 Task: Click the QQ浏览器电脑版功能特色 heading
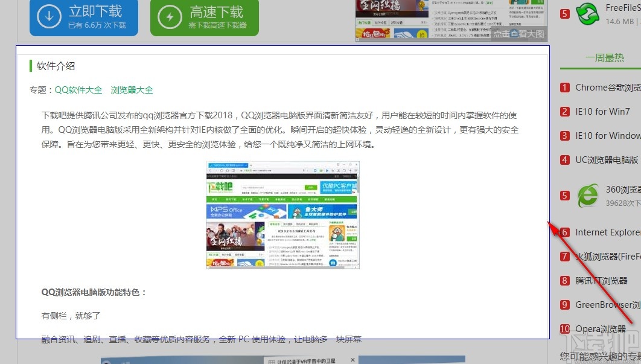pos(94,292)
